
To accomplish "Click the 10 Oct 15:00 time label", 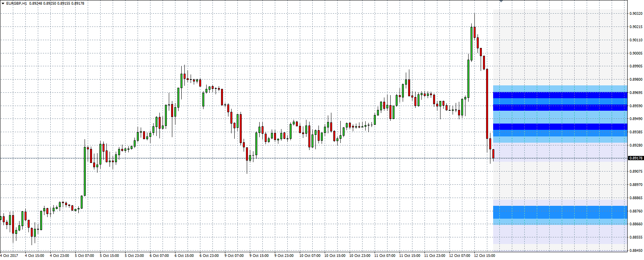I will [x=335, y=256].
